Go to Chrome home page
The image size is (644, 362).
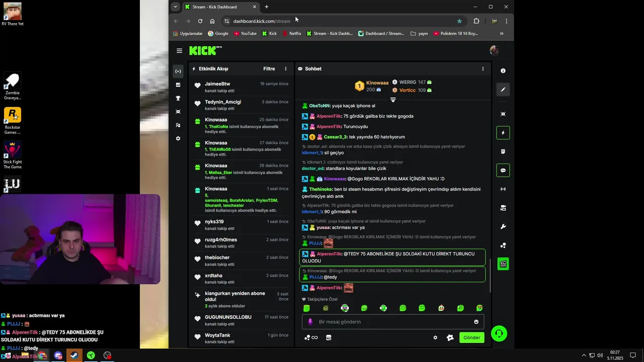point(212,21)
